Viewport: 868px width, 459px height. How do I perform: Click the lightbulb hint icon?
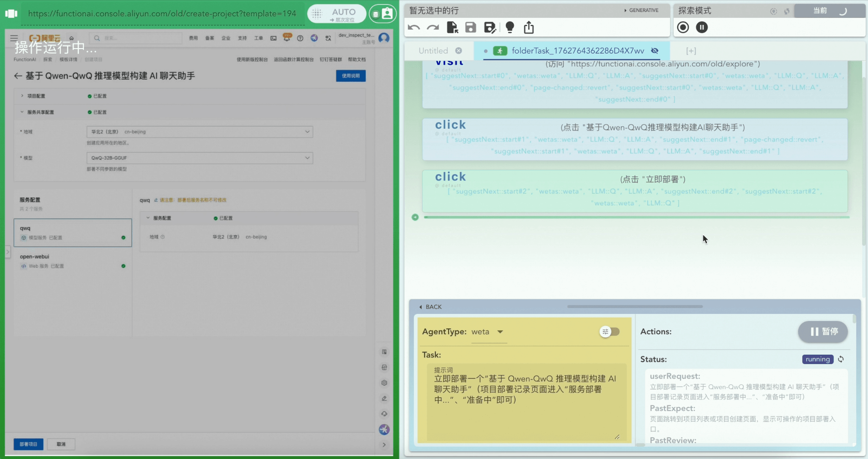click(510, 27)
